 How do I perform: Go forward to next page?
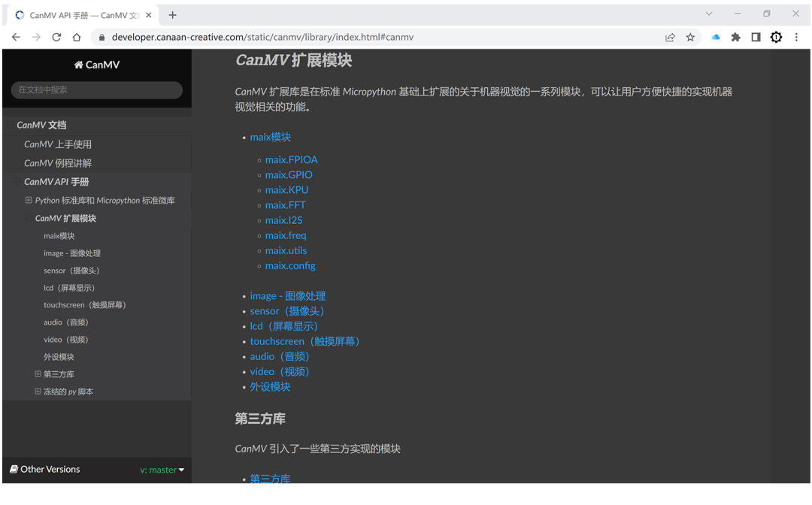pyautogui.click(x=36, y=38)
